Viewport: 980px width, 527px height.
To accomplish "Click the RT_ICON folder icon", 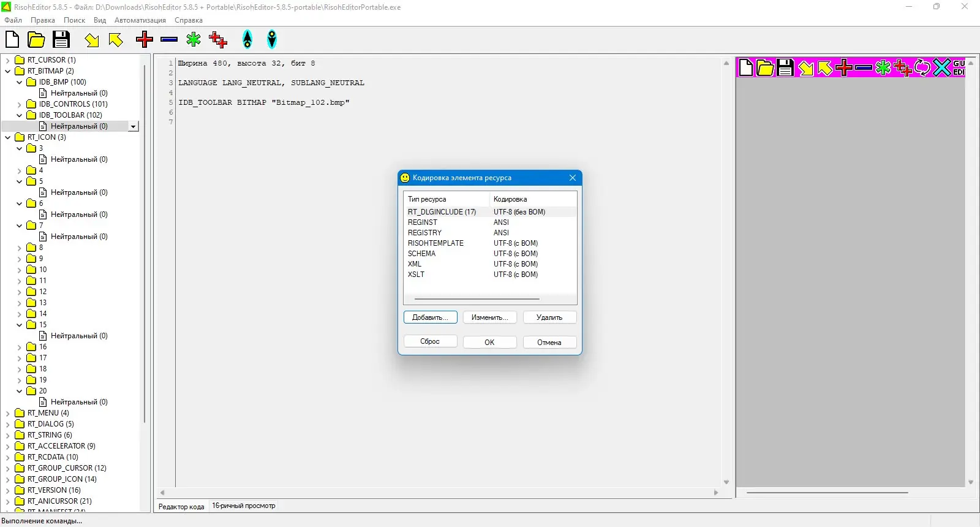I will click(20, 137).
